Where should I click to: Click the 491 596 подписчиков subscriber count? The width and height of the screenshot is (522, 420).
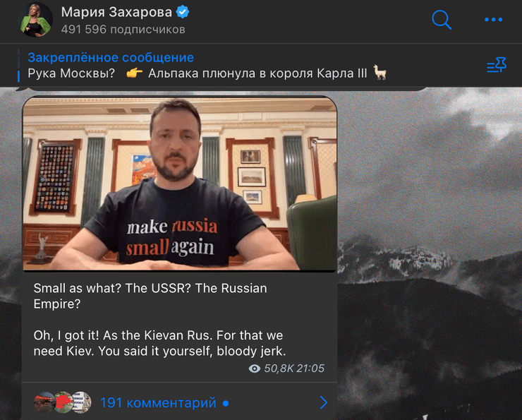123,30
